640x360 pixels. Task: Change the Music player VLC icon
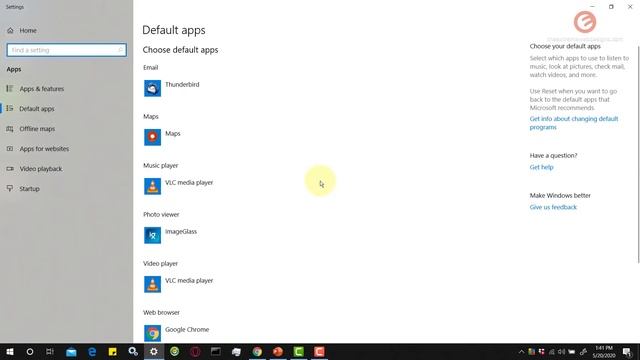152,186
